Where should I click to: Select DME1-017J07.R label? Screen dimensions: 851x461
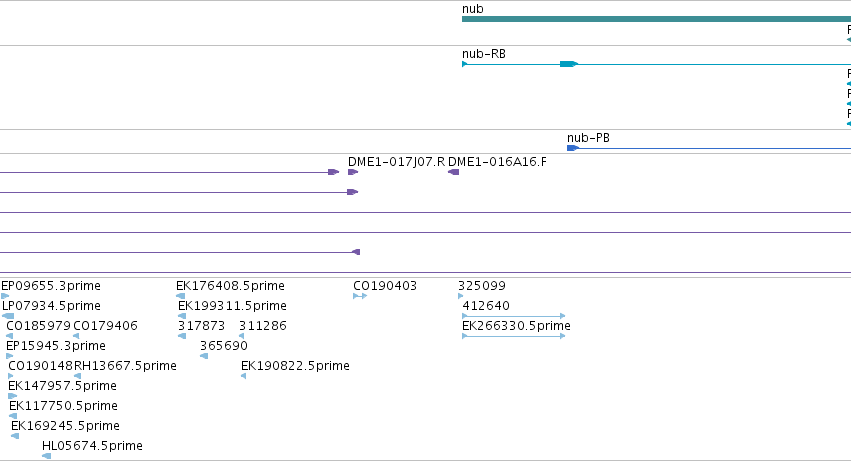396,162
